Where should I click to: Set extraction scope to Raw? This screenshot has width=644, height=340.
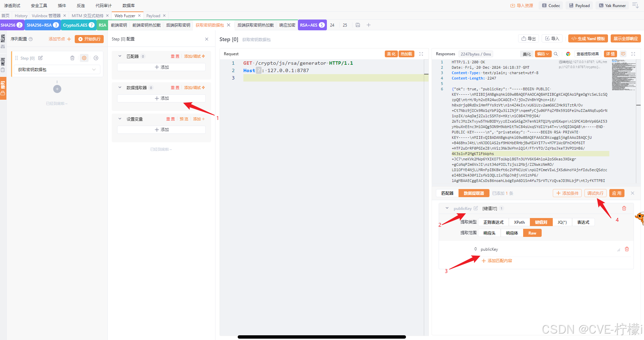tap(532, 233)
